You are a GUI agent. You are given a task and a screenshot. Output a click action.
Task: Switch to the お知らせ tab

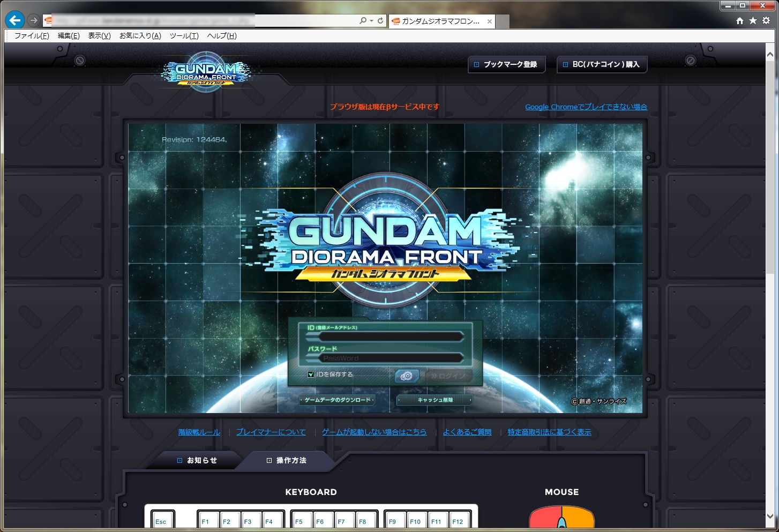pyautogui.click(x=197, y=460)
